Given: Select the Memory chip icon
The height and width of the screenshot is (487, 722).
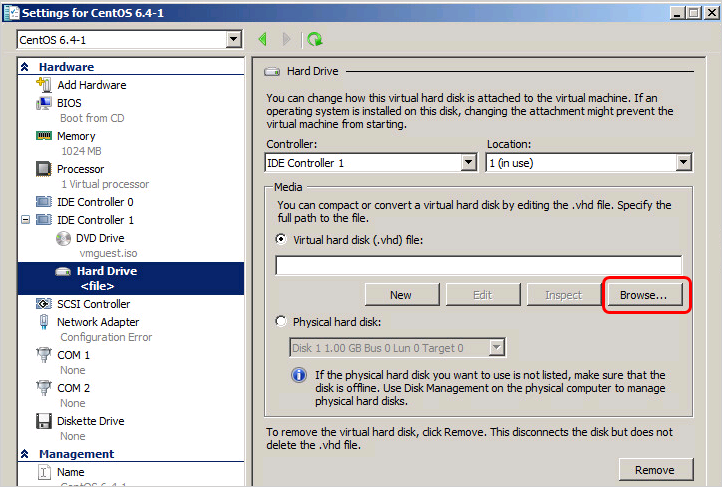Looking at the screenshot, I should pos(44,136).
